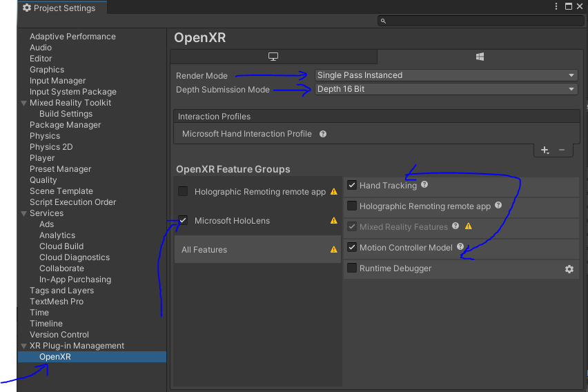588x392 pixels.
Task: Select the standalone desktop platform tab
Action: (x=273, y=57)
